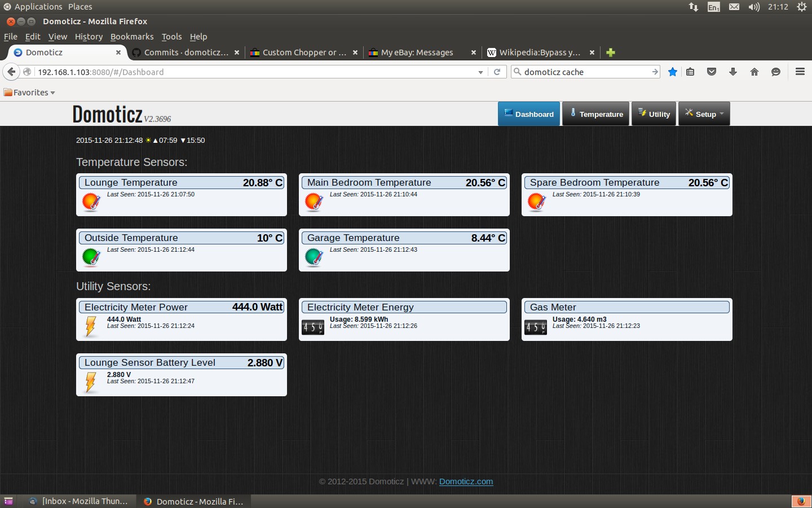Click the Home icon in Firefox toolbar
Viewport: 812px width, 508px height.
point(754,72)
